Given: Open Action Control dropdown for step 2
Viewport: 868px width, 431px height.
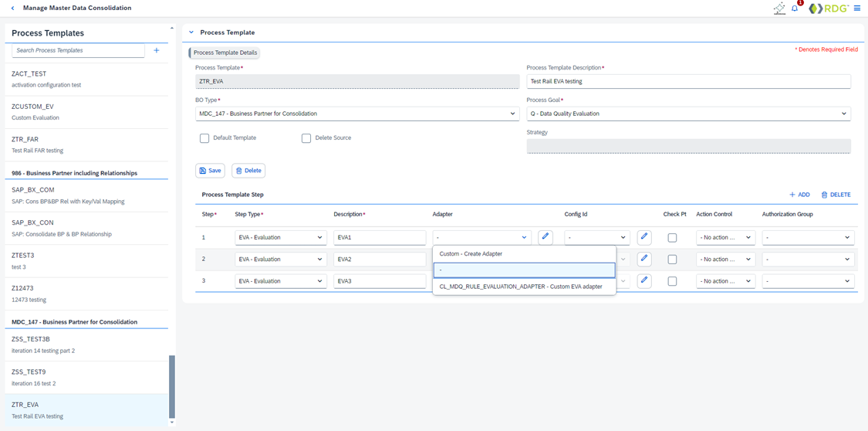Looking at the screenshot, I should [x=726, y=260].
